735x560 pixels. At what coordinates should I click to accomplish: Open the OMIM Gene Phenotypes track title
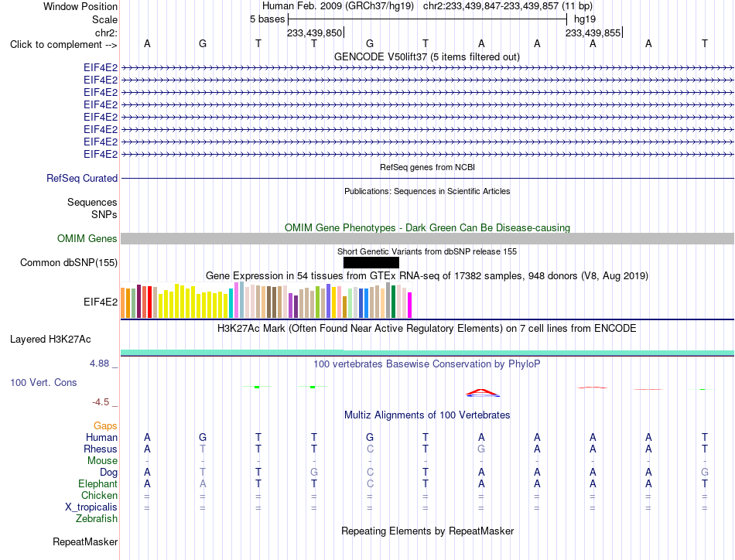click(427, 227)
